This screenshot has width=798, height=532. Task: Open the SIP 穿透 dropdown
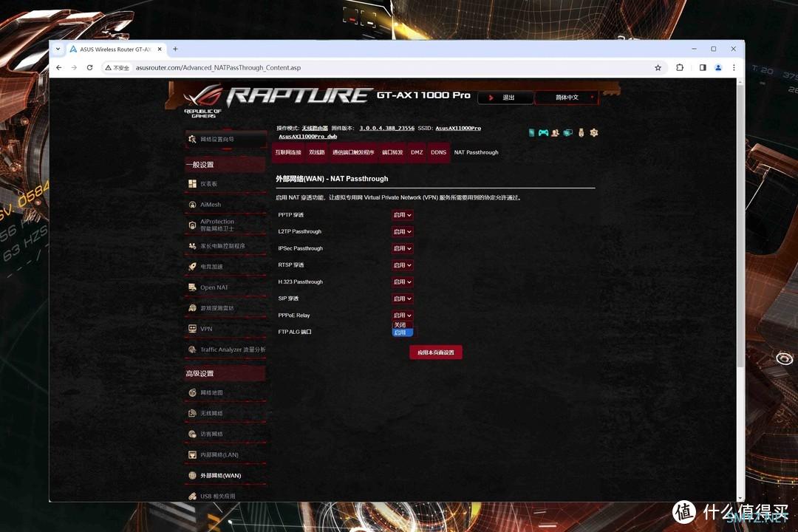[x=402, y=299]
